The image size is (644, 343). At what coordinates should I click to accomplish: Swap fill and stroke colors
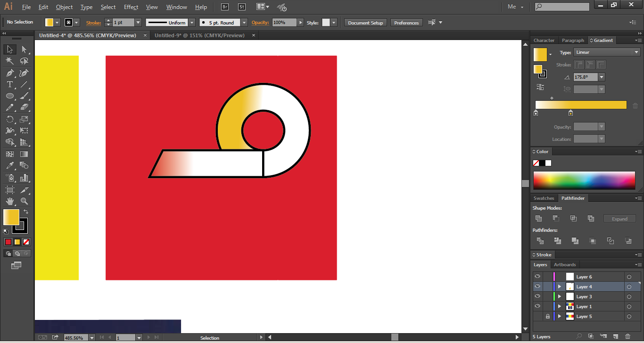click(x=26, y=212)
